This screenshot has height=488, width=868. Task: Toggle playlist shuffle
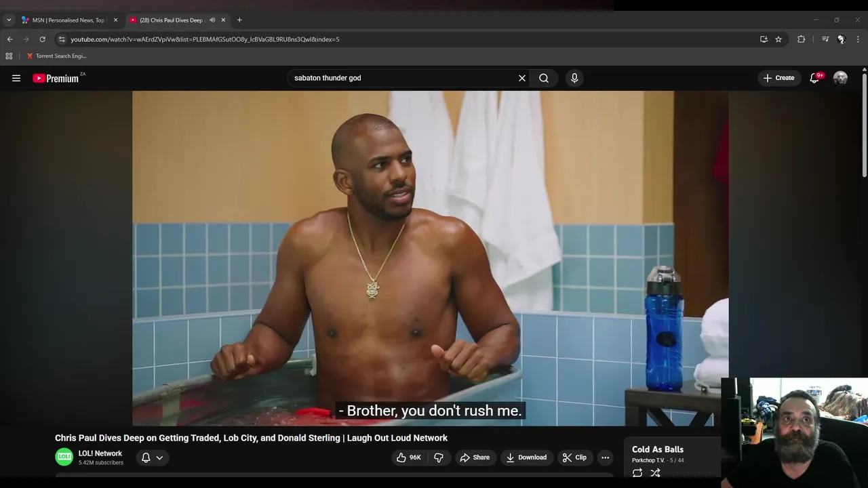coord(655,473)
